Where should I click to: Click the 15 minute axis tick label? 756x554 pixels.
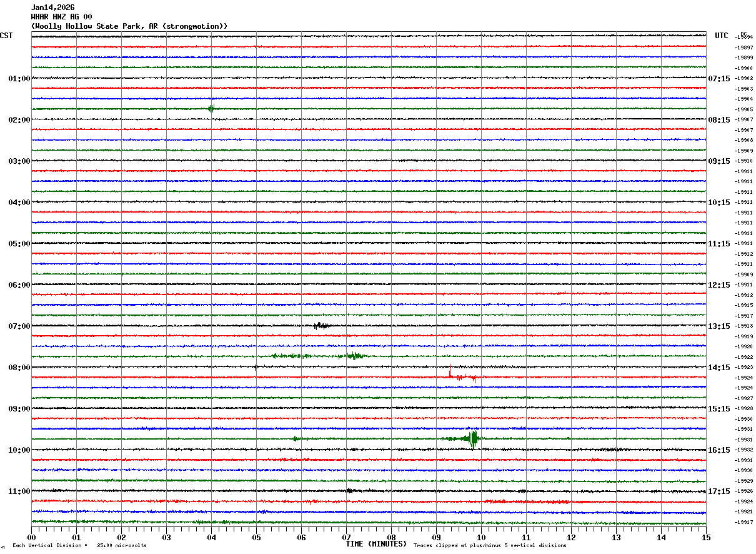706,537
